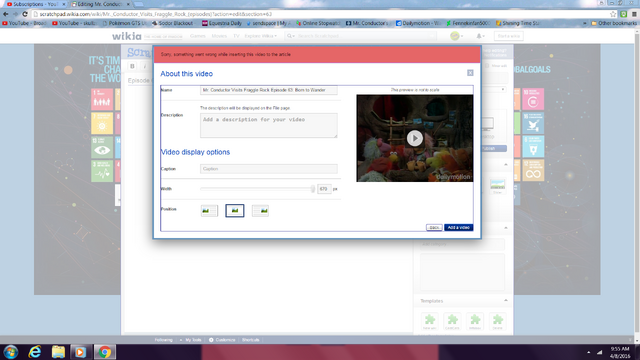
Task: Click the Start a wiki button
Action: (509, 36)
